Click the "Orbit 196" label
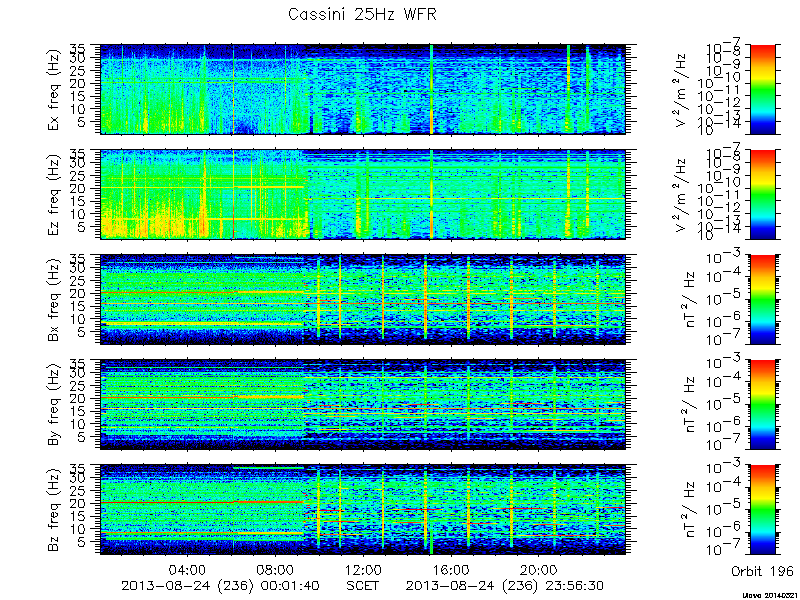Viewport: 800px width, 600px height. pos(762,570)
